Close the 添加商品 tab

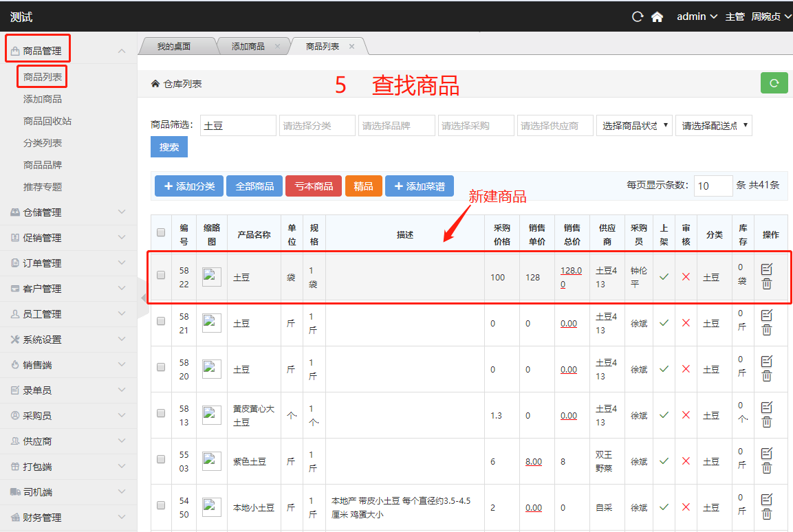point(277,47)
